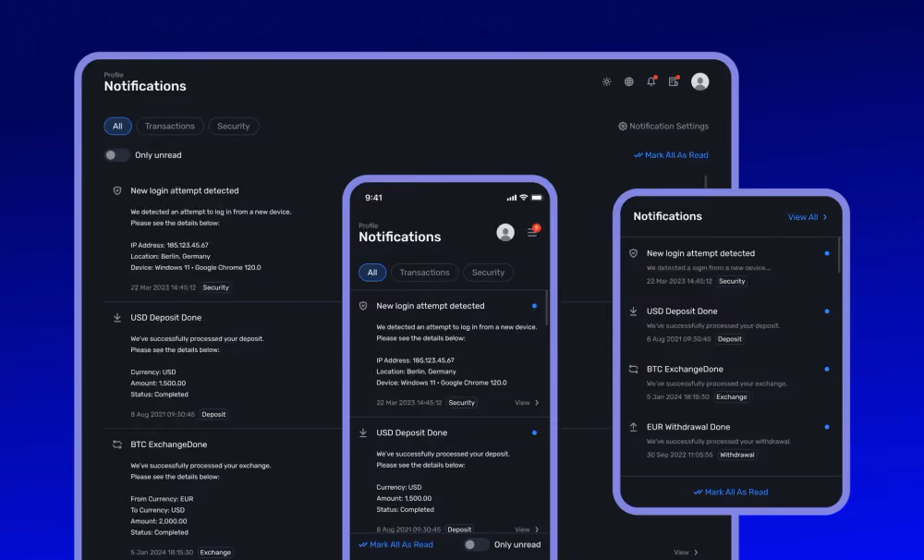Image resolution: width=924 pixels, height=560 pixels.
Task: Click Exchange tag on desktop BTC ExchangeDone
Action: 215,553
